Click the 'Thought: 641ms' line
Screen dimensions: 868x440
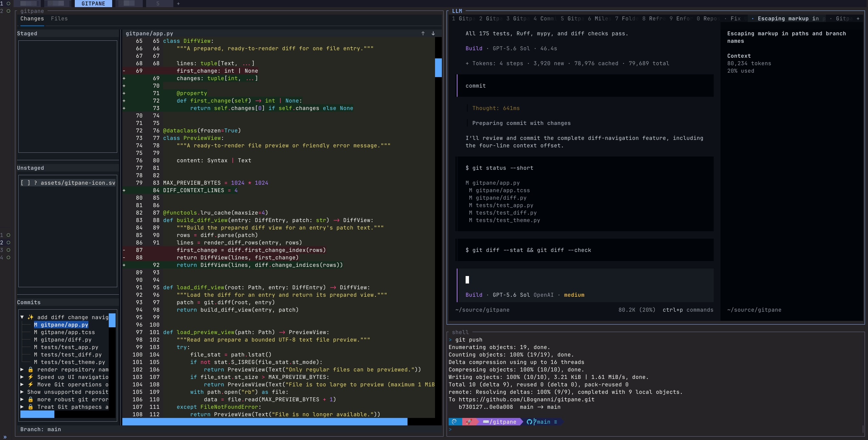point(496,108)
